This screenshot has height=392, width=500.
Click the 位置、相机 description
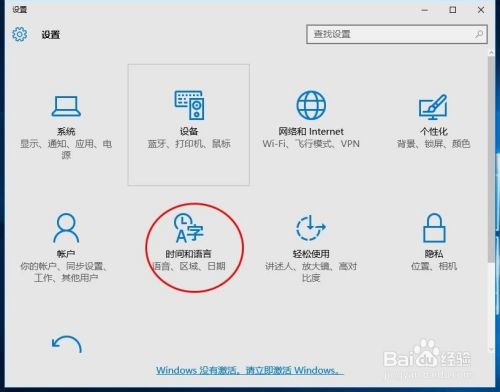click(x=434, y=266)
